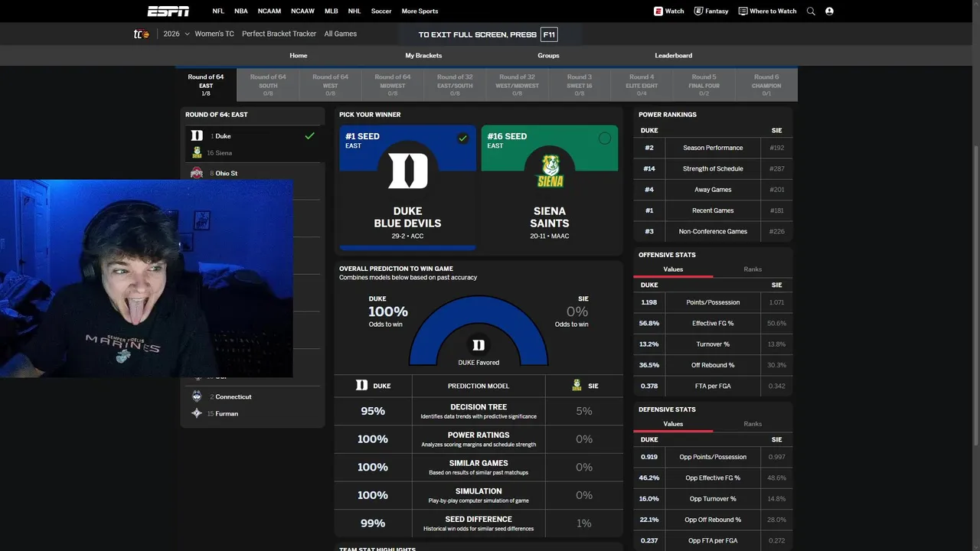980x551 pixels.
Task: Click the ESPN logo
Action: (168, 11)
